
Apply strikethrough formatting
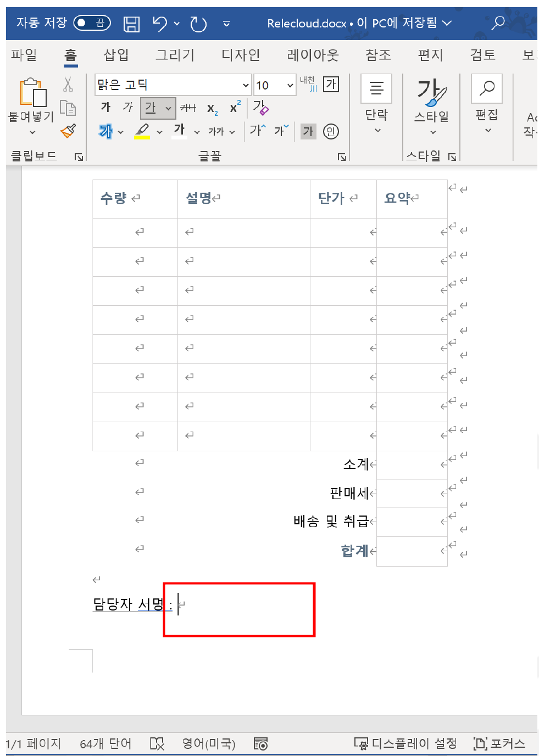(188, 108)
